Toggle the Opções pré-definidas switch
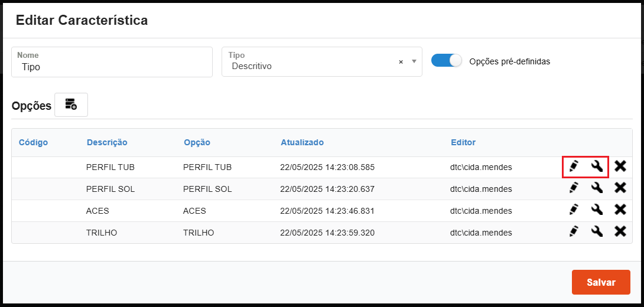The width and height of the screenshot is (644, 307). pyautogui.click(x=446, y=61)
